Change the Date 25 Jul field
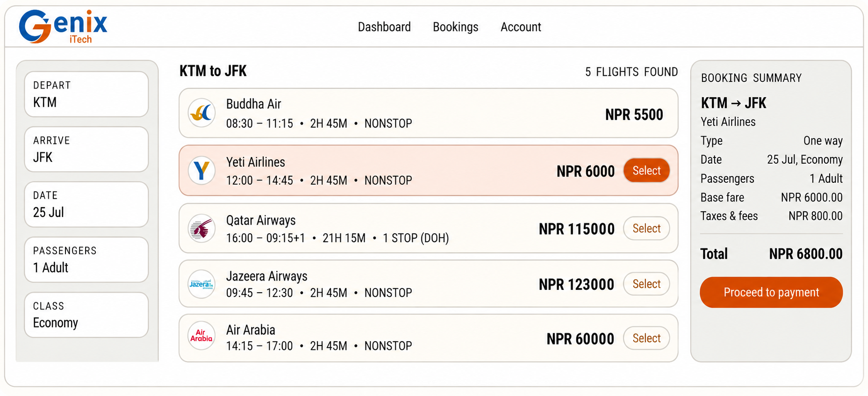The image size is (868, 396). pos(86,204)
